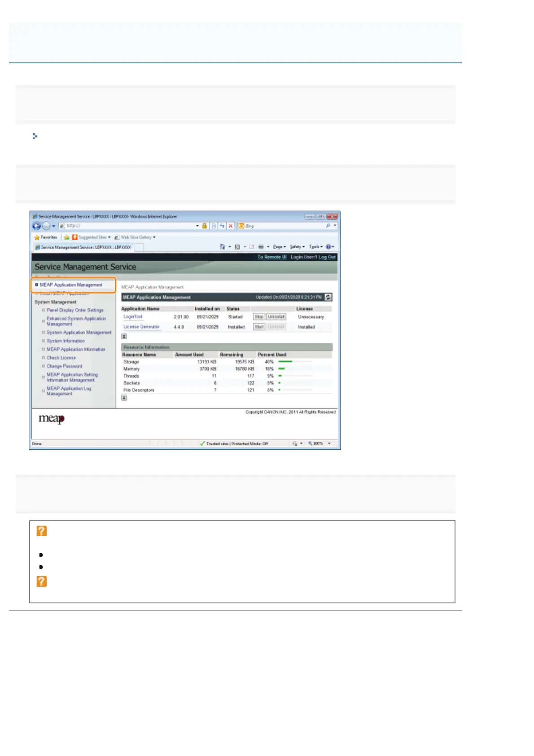Click the back-to-top icon below resource table
The width and height of the screenshot is (534, 756).
coord(124,398)
